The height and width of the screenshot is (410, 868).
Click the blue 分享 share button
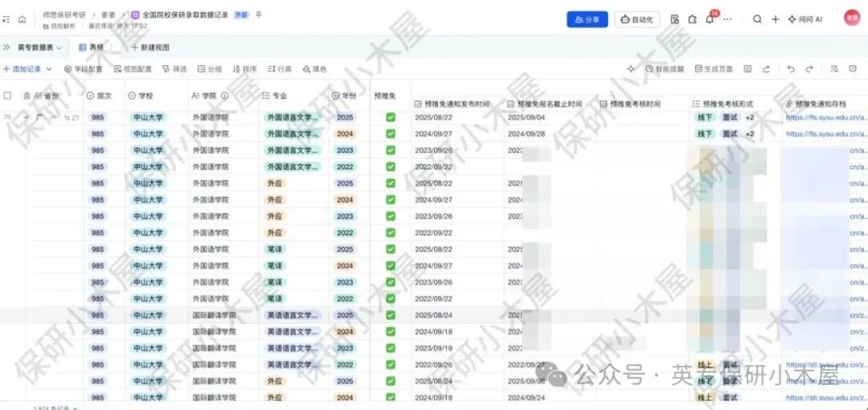(x=588, y=19)
